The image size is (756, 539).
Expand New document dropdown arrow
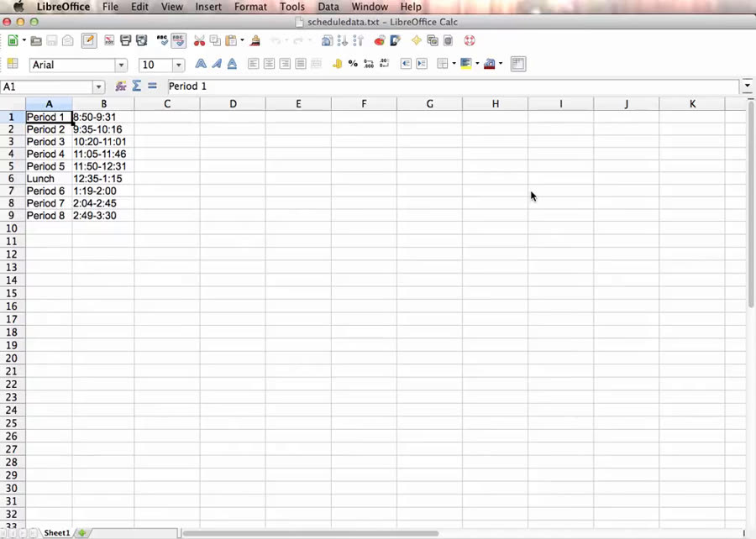click(24, 40)
